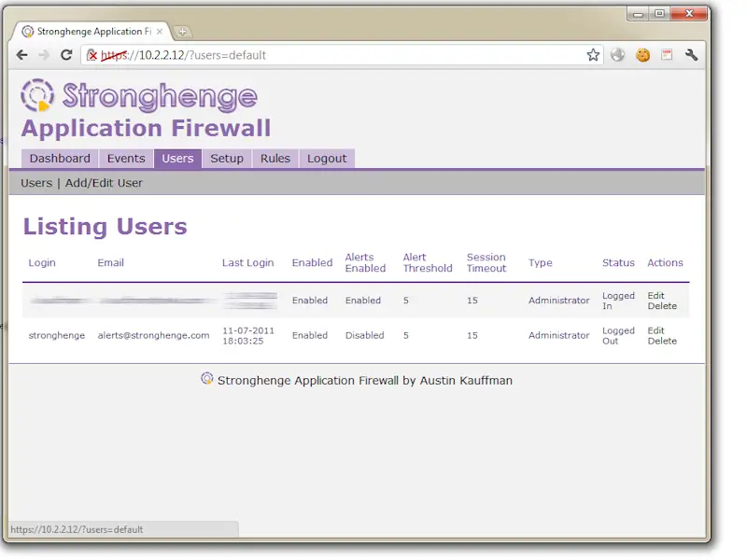Open a new browser tab
The height and width of the screenshot is (560, 747).
click(x=182, y=32)
